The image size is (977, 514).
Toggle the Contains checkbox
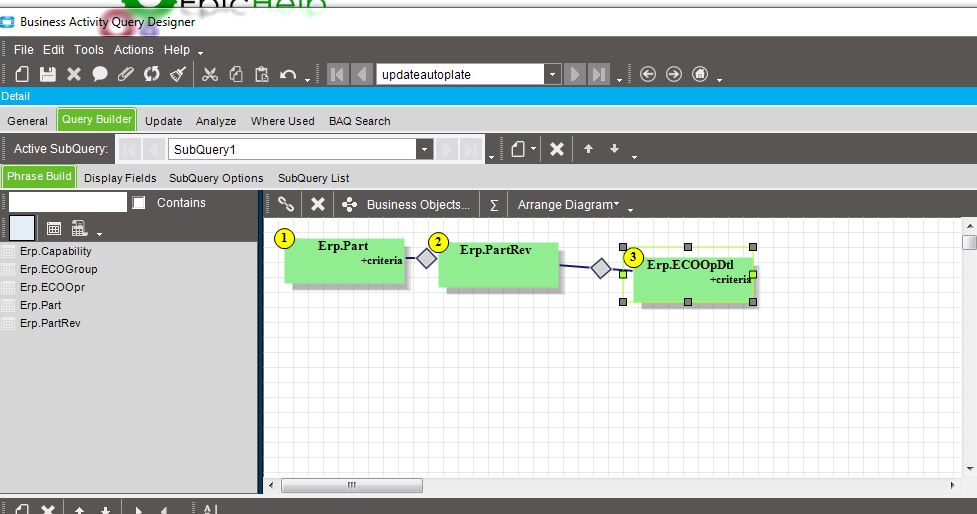click(139, 202)
